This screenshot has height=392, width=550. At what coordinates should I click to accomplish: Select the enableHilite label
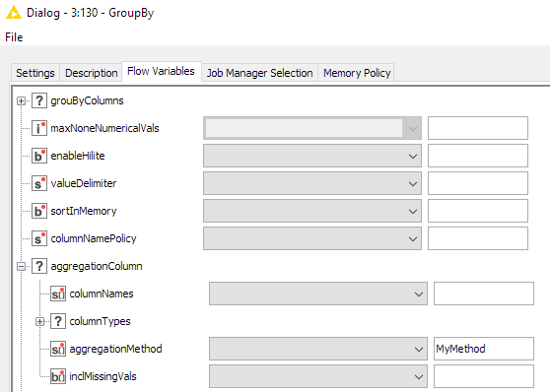point(78,156)
